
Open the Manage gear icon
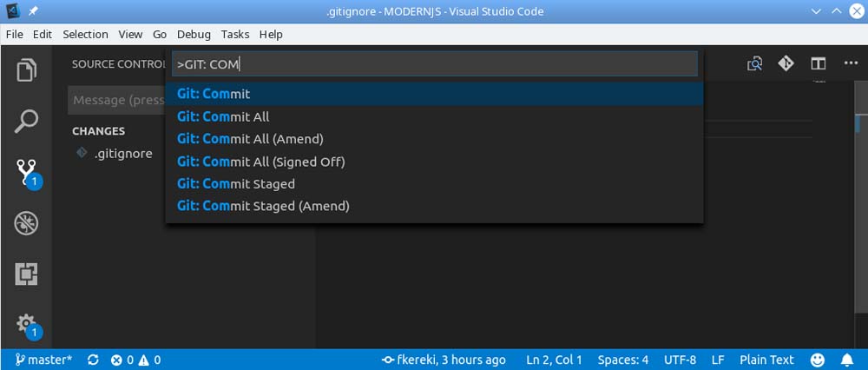pos(27,324)
